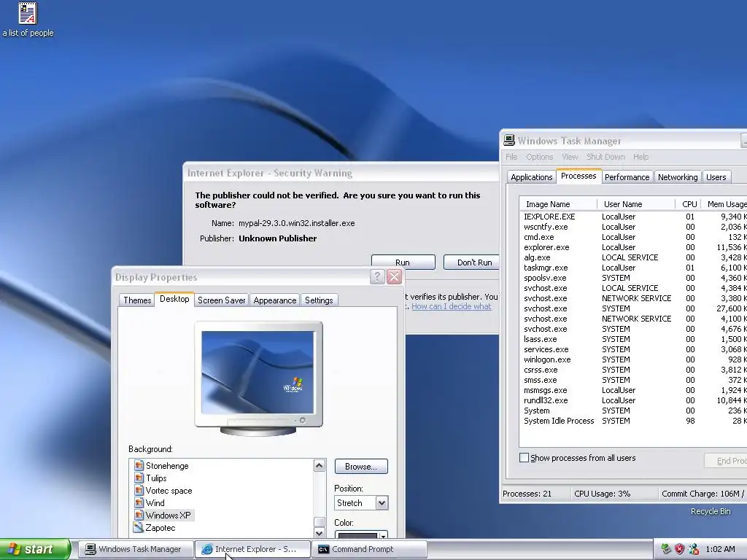Click the Recycle Bin label on desktop

point(711,511)
